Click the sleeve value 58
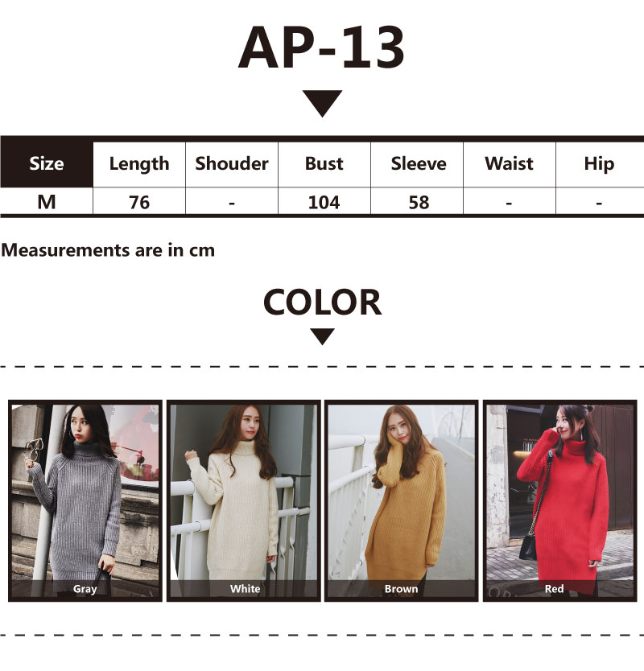The height and width of the screenshot is (671, 644). [x=419, y=203]
